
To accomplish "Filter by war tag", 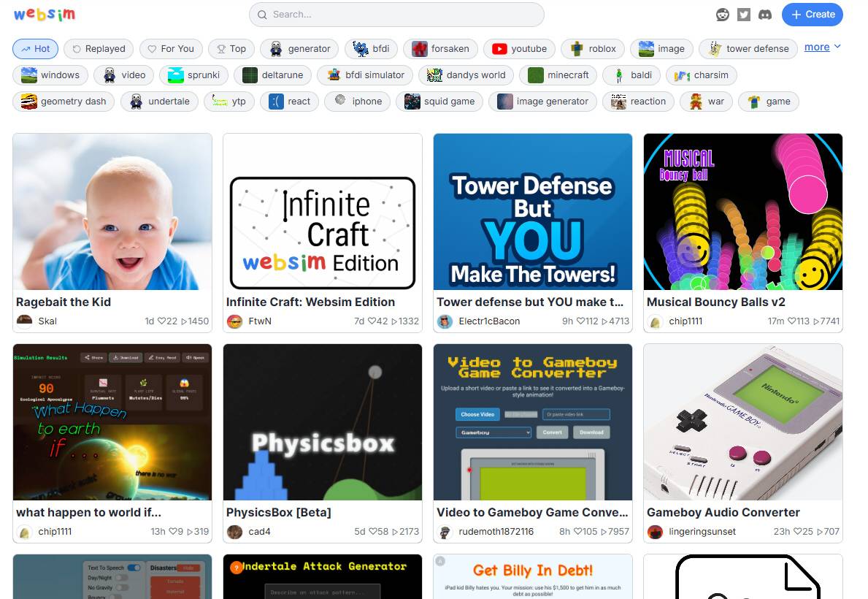I will pos(707,102).
